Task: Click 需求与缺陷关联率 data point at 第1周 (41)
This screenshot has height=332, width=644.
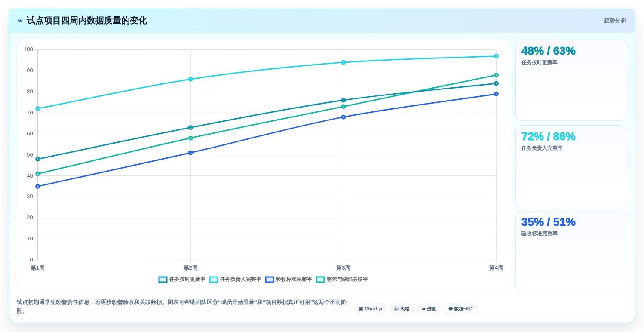Action: [38, 174]
